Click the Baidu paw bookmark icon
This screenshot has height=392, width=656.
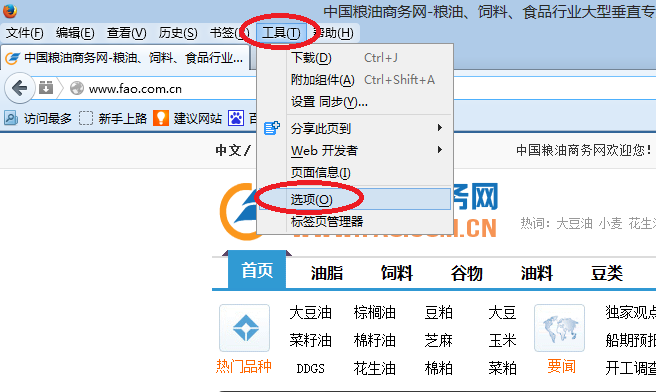tap(236, 118)
